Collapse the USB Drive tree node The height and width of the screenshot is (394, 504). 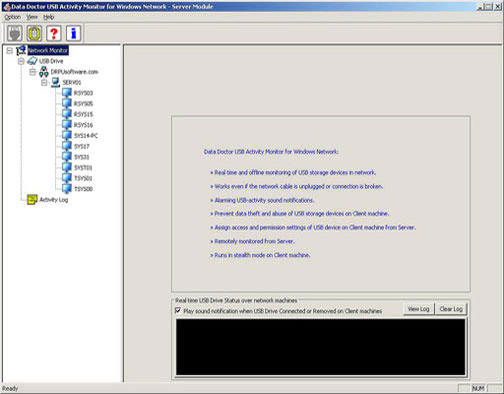click(21, 61)
